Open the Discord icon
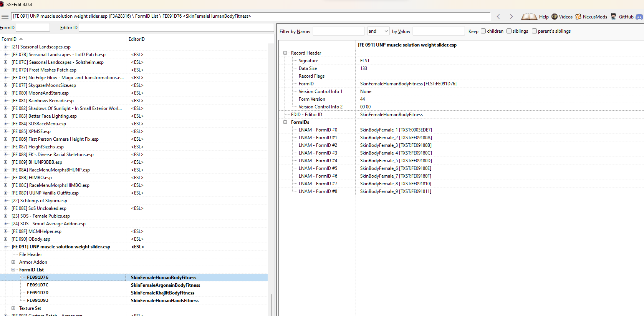This screenshot has height=316, width=644. 639,17
